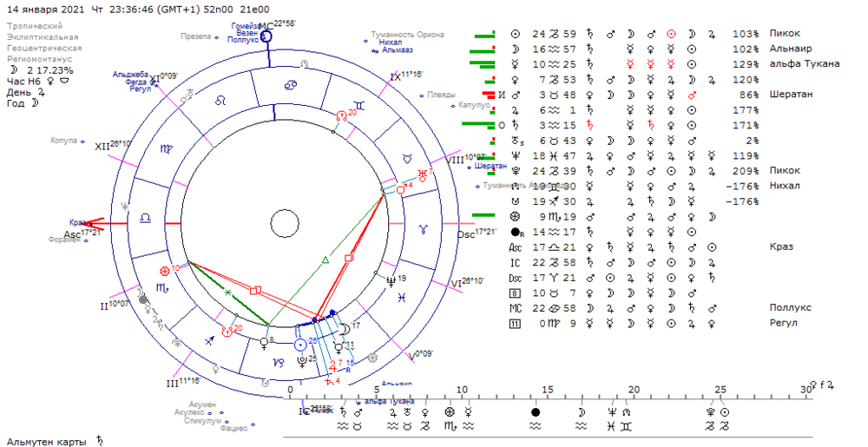
Task: Select the Neptune trident at 19 in the wheel
Action: point(391,280)
